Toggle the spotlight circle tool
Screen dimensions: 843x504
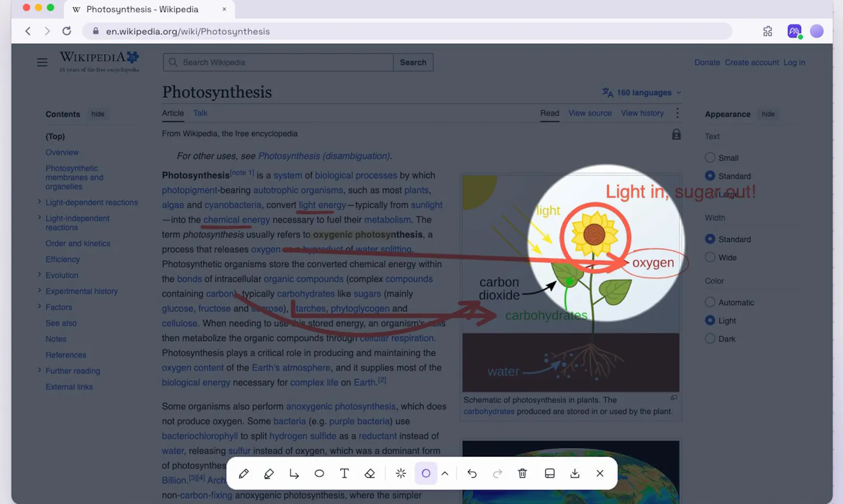tap(426, 473)
